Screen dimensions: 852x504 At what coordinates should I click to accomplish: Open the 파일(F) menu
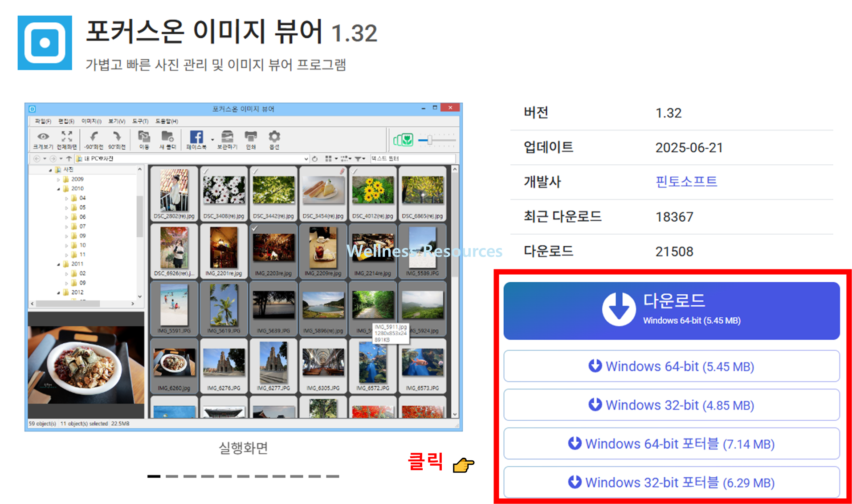click(43, 121)
